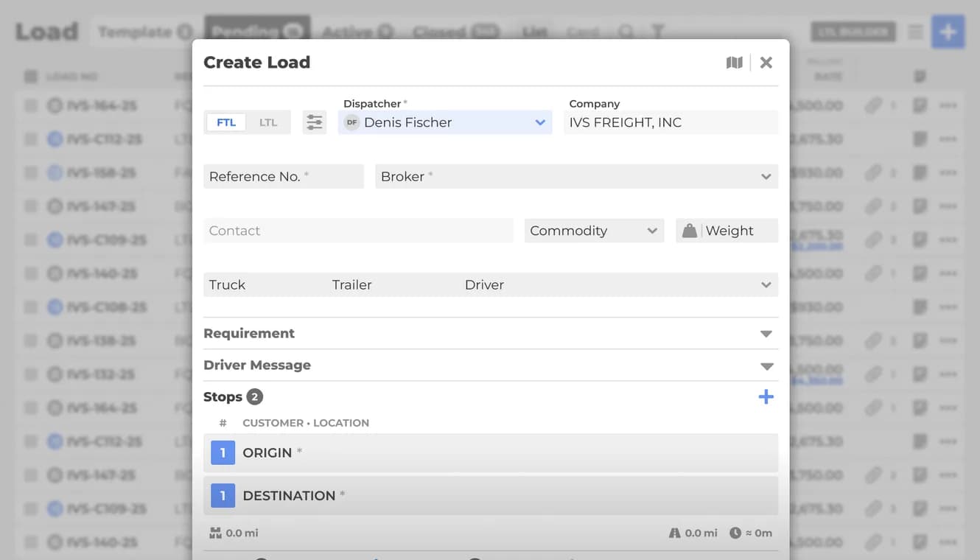The width and height of the screenshot is (980, 560).
Task: Click the road distance icon near 0.0 mi
Action: point(674,533)
